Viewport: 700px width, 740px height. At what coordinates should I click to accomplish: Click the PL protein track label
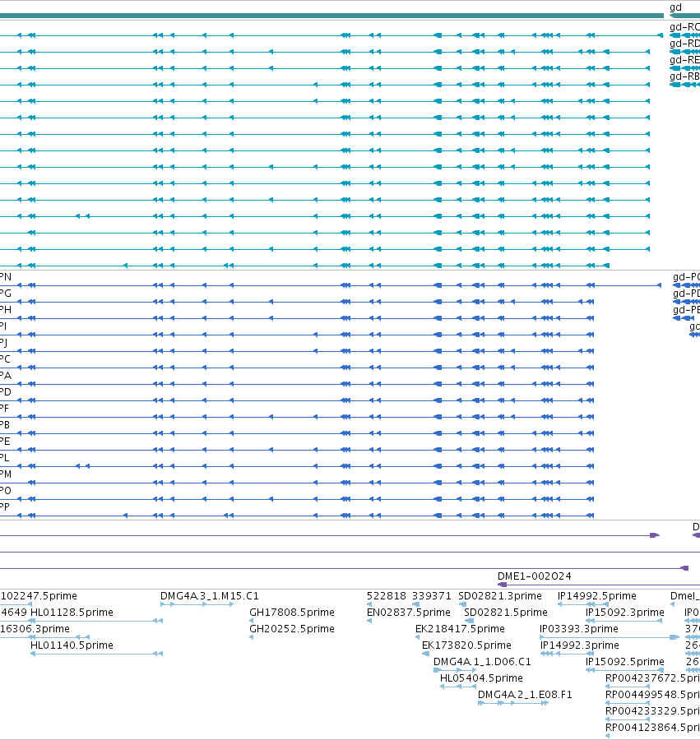coord(5,458)
